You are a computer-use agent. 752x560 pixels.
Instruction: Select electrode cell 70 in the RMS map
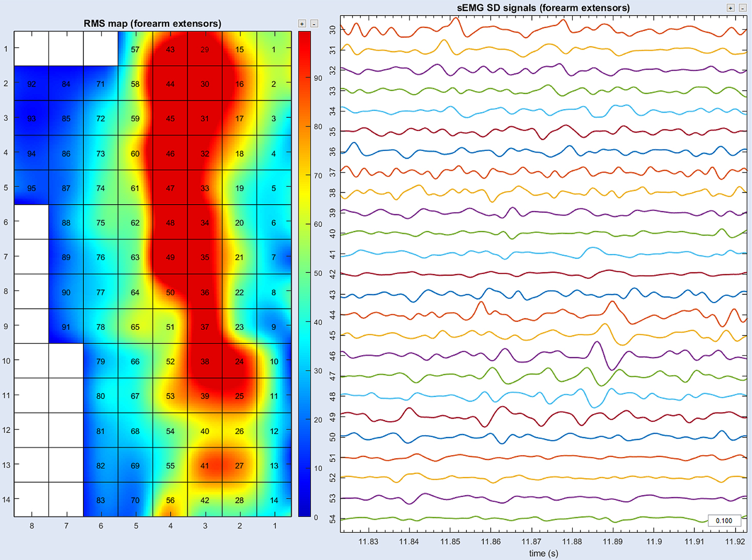[135, 500]
